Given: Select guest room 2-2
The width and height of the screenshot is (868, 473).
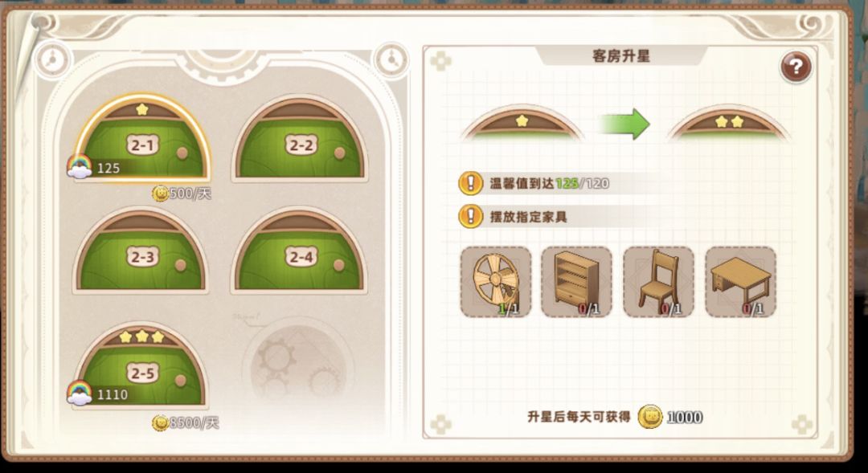Looking at the screenshot, I should [x=300, y=138].
